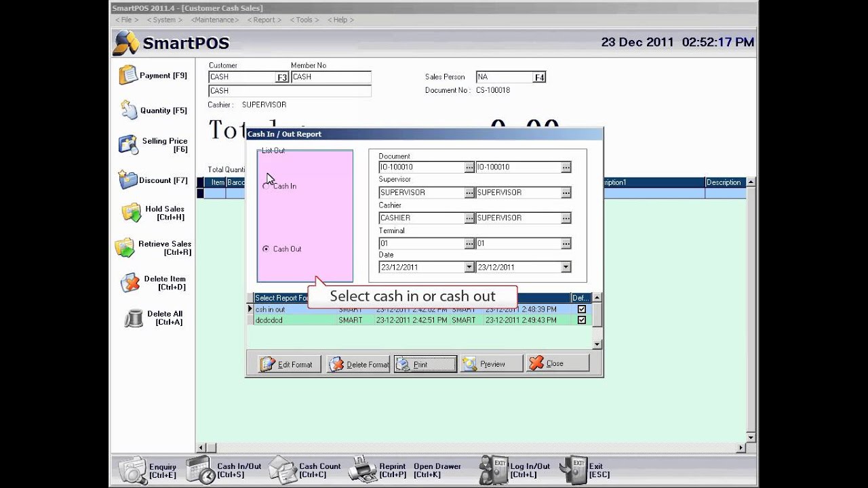Open Cashier from lookup ellipsis button

click(x=469, y=218)
